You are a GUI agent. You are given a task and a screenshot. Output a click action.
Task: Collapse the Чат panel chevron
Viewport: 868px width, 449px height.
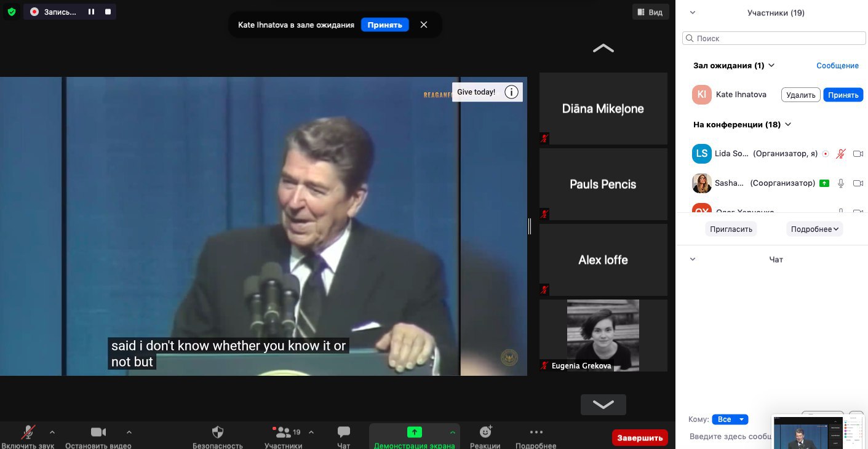693,260
